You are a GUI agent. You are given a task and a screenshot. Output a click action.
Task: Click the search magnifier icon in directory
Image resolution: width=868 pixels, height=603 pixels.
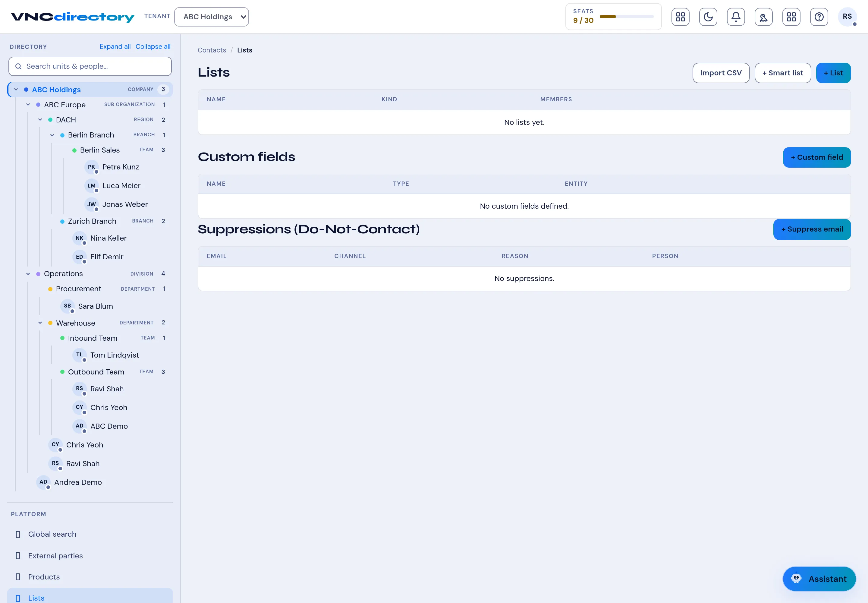point(18,67)
